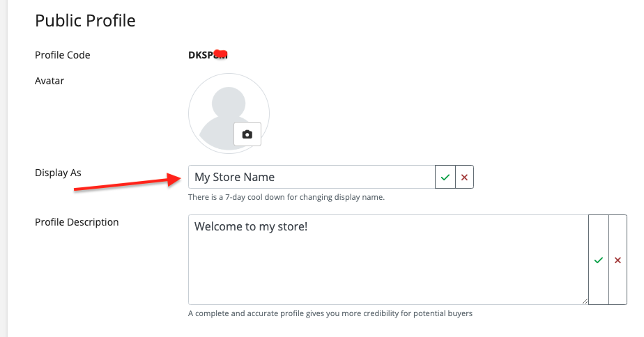Viewport: 644px width, 337px height.
Task: Discard profile description with red X
Action: 618,260
